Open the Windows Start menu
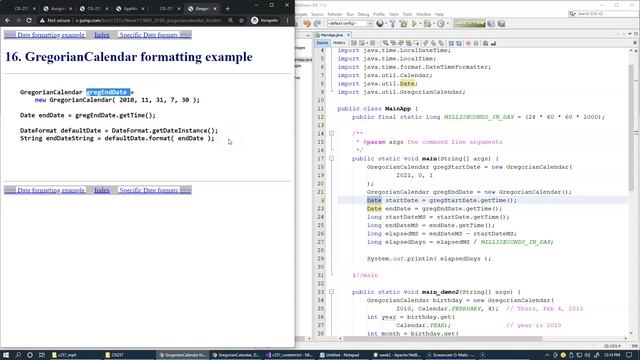 point(6,355)
